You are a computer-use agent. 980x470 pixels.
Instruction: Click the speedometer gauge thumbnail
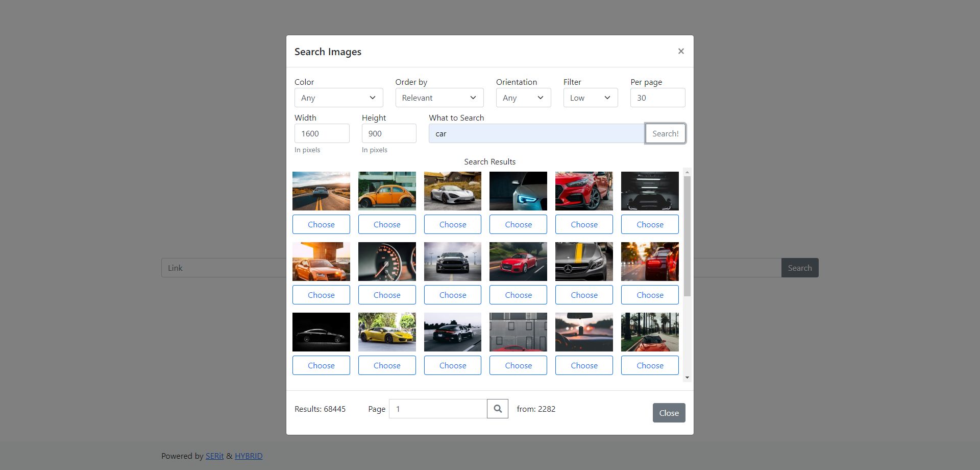click(387, 262)
